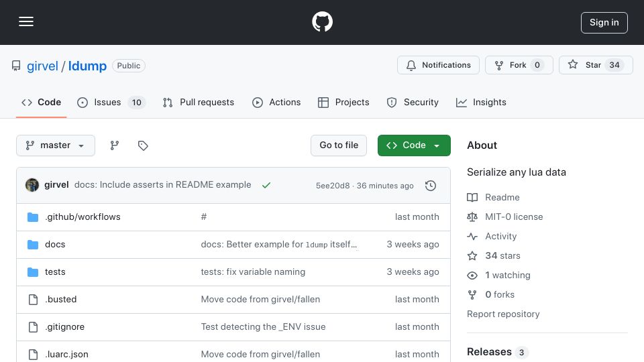Open 'Move code from girvel/fallen' commit on .busted row
This screenshot has height=362, width=644.
[260, 299]
